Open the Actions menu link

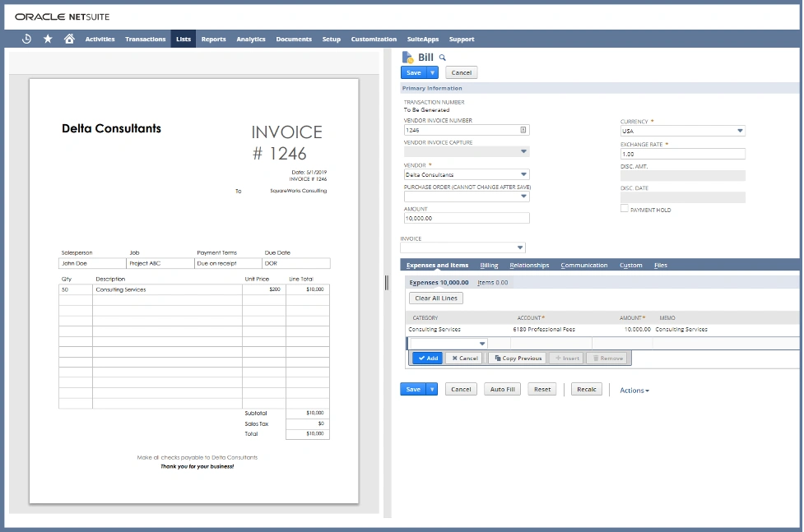[634, 391]
